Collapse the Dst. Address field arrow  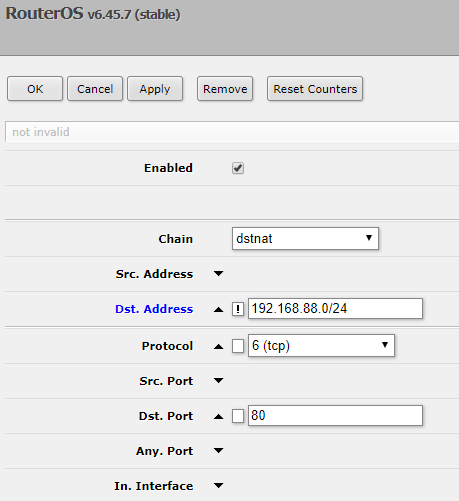[218, 309]
